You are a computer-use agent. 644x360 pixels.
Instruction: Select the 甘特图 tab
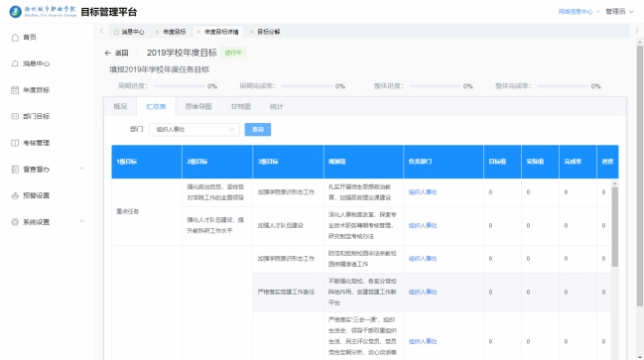pyautogui.click(x=241, y=106)
